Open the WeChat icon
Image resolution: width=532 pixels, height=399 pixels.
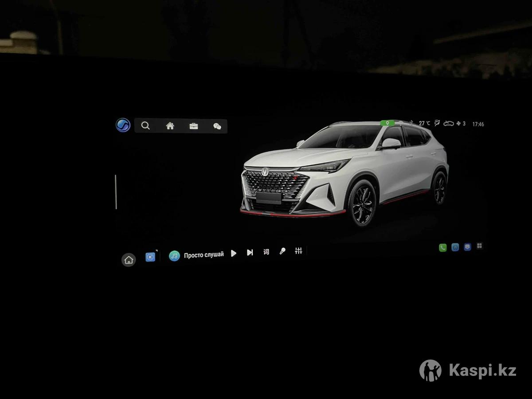click(x=217, y=126)
